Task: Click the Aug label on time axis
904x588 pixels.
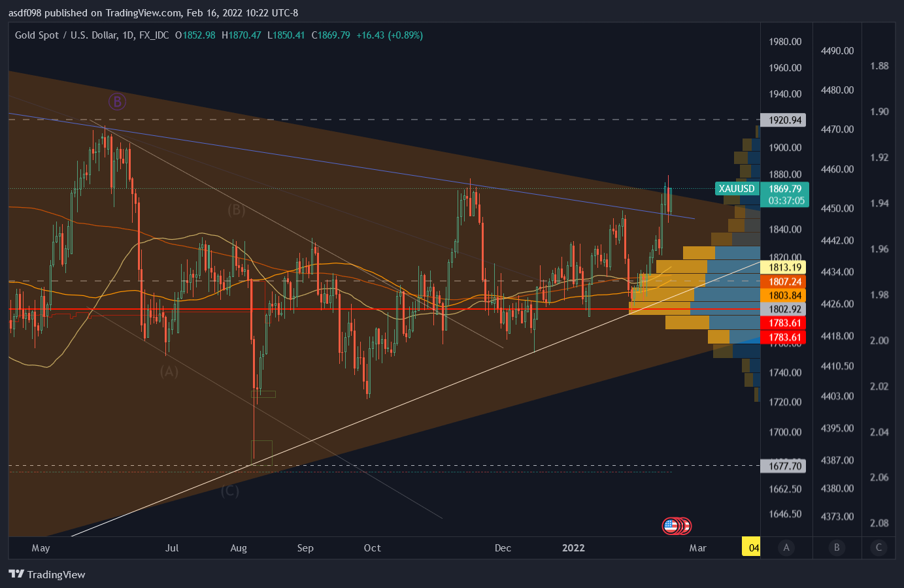Action: tap(239, 548)
